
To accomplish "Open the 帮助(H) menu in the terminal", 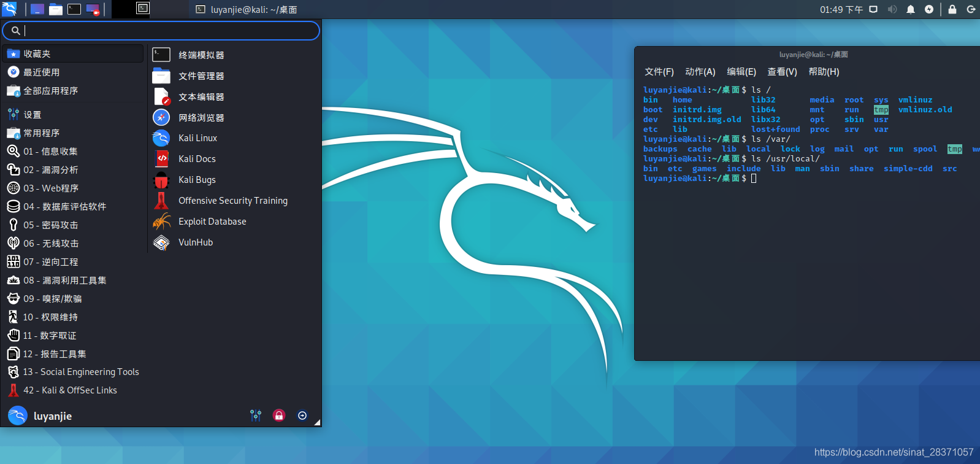I will click(x=824, y=72).
